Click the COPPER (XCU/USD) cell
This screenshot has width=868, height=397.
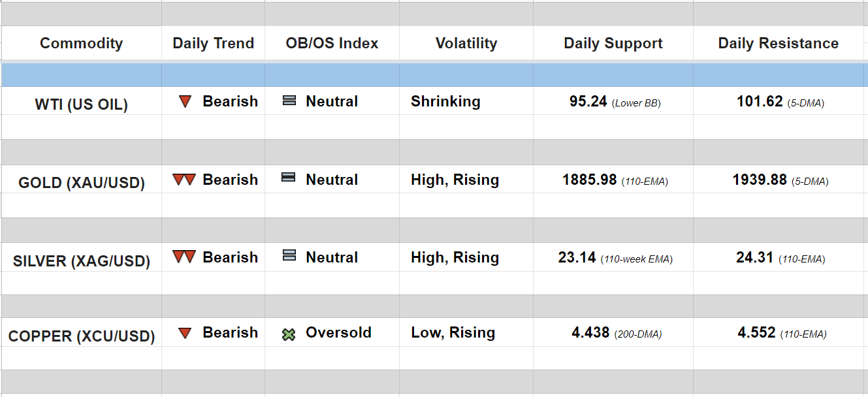pyautogui.click(x=81, y=337)
